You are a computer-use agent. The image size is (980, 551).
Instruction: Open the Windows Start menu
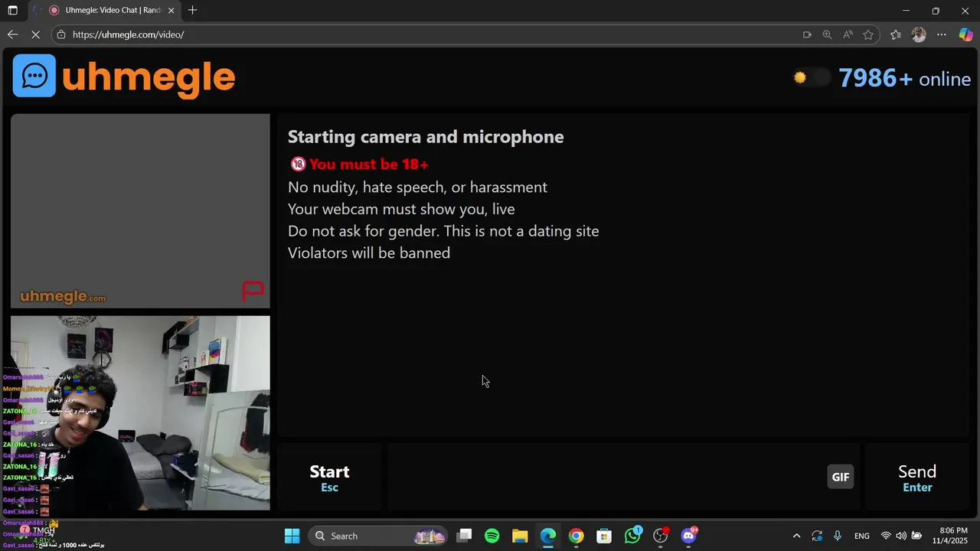click(x=292, y=536)
